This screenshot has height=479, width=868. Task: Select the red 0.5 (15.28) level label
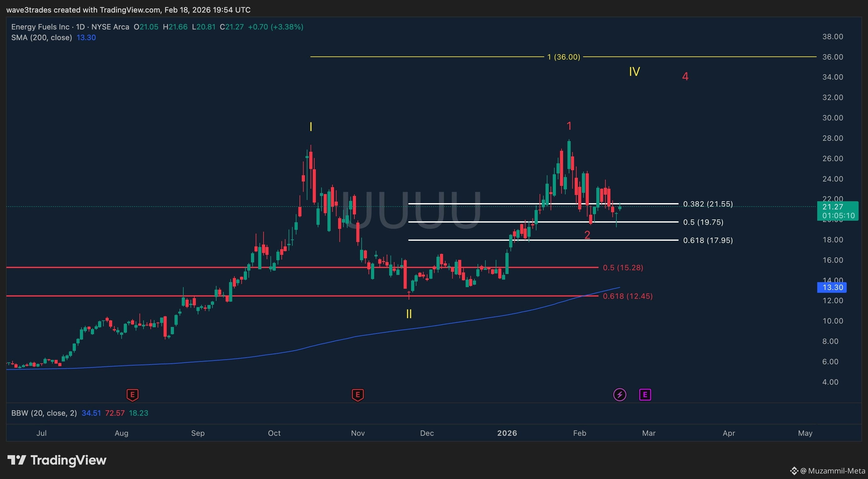pyautogui.click(x=623, y=268)
